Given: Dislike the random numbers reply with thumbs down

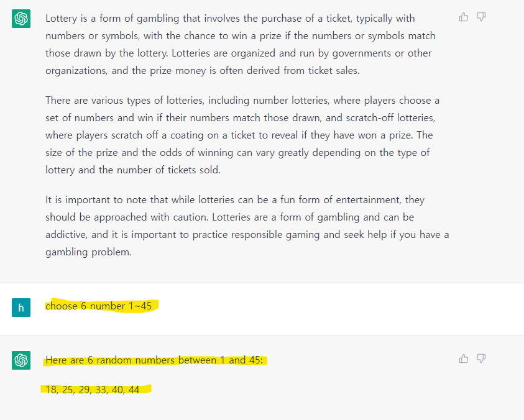Looking at the screenshot, I should [481, 358].
